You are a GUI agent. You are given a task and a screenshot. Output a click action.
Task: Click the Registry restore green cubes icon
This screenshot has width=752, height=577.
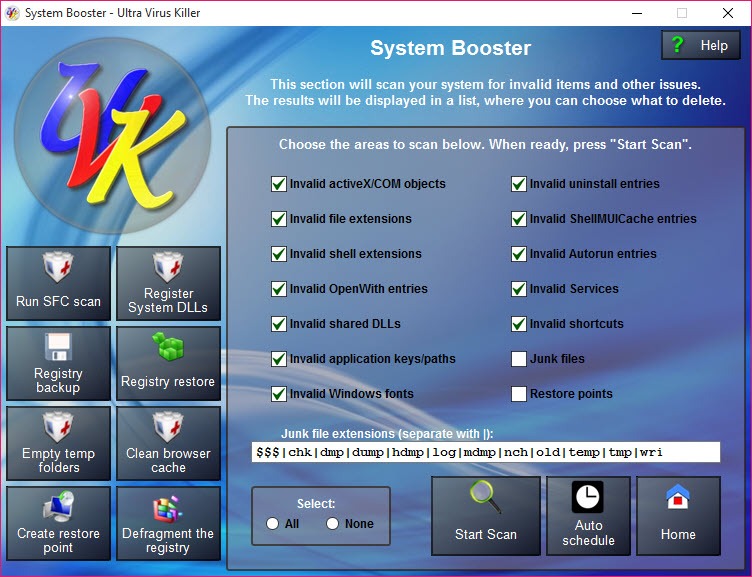168,346
